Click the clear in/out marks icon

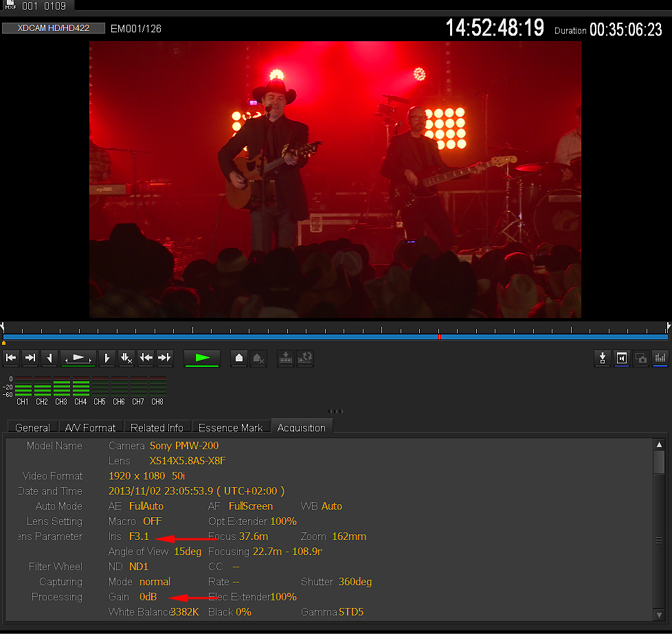pyautogui.click(x=126, y=358)
